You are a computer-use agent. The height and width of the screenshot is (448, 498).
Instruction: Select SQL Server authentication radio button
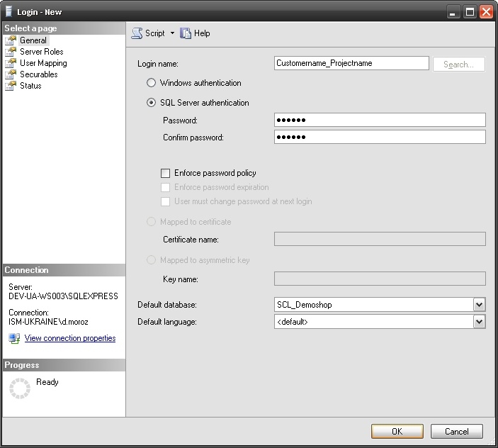click(x=151, y=103)
